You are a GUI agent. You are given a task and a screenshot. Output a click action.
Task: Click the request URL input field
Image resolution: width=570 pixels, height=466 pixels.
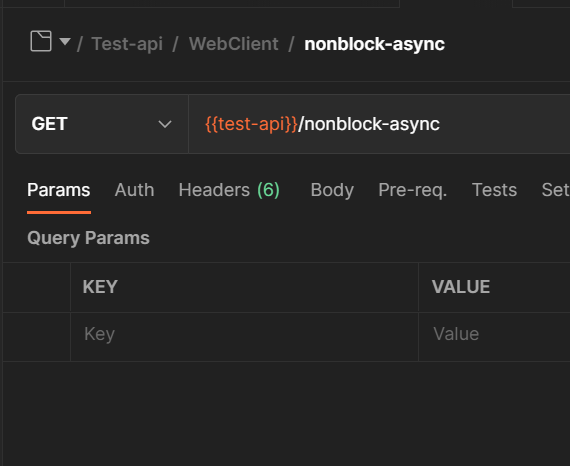(379, 124)
